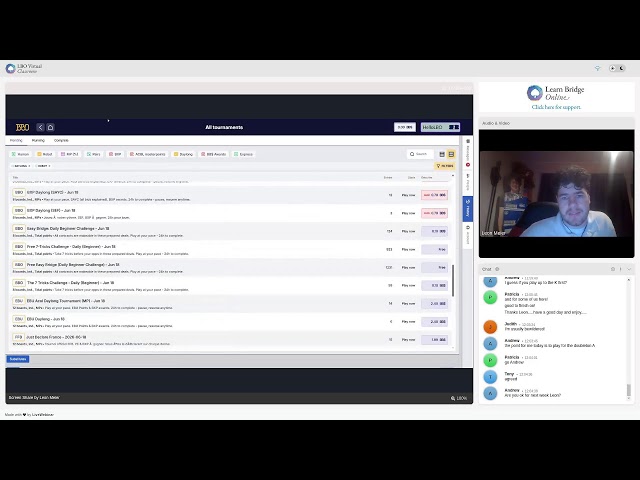Select Just Declare France tournament row
The height and width of the screenshot is (480, 640).
(x=230, y=340)
